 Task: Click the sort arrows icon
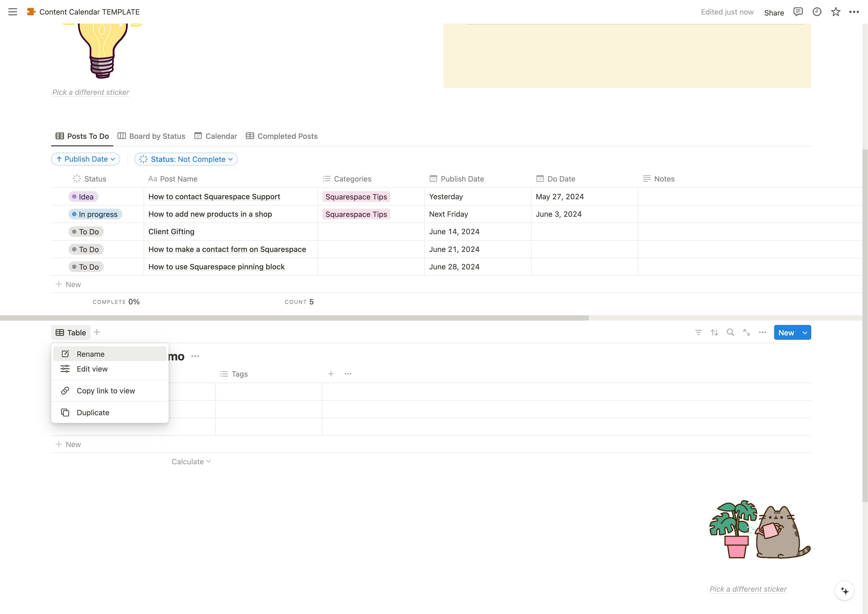point(714,332)
